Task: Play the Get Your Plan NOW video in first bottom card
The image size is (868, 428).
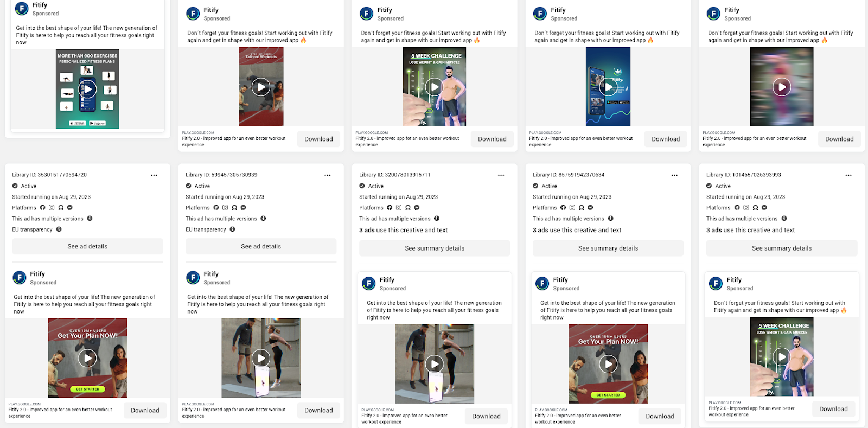Action: point(87,358)
